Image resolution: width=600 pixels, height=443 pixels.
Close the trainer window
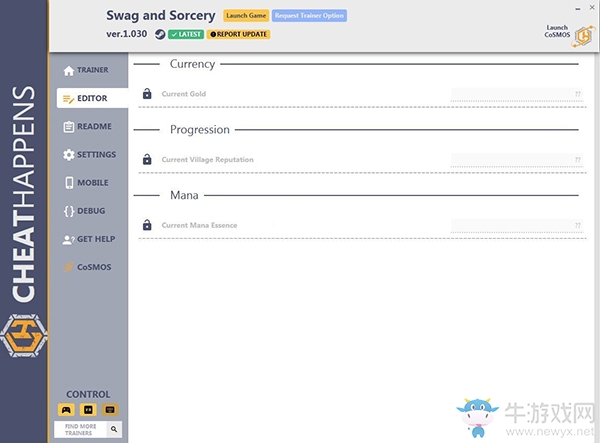tap(592, 7)
